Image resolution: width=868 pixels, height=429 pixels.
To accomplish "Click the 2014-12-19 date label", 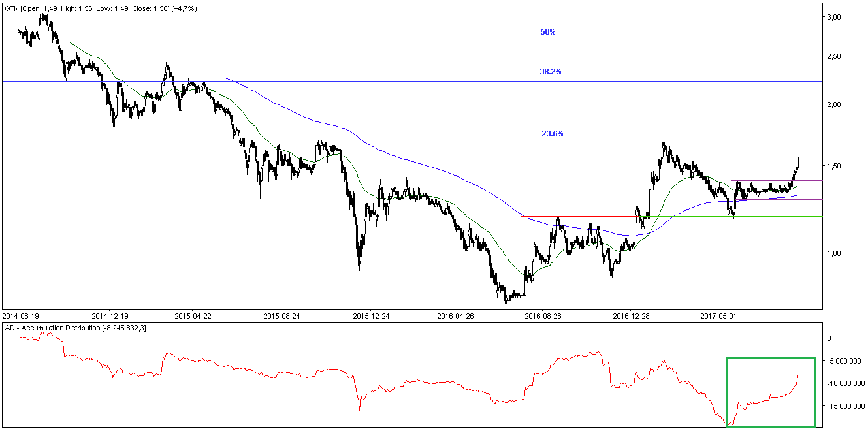I will point(110,315).
